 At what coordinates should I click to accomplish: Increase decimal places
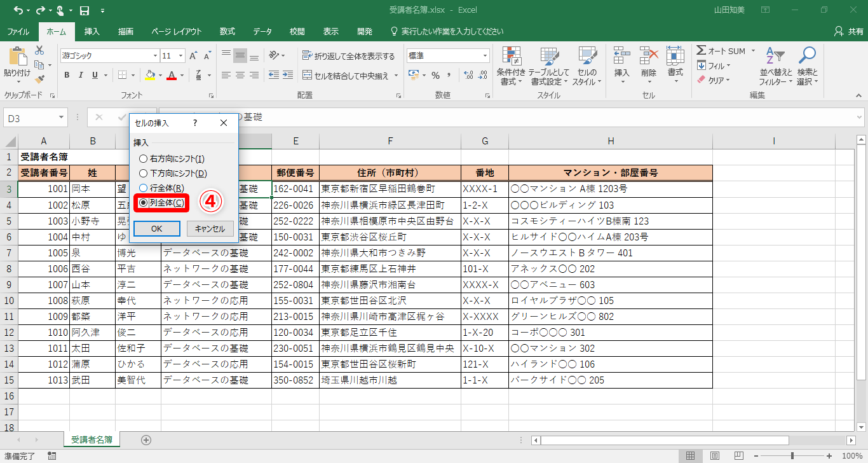468,75
